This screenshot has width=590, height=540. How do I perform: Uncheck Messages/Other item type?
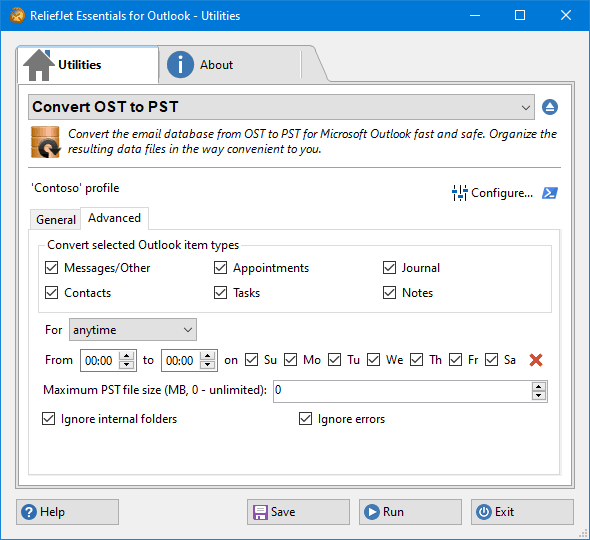(52, 268)
